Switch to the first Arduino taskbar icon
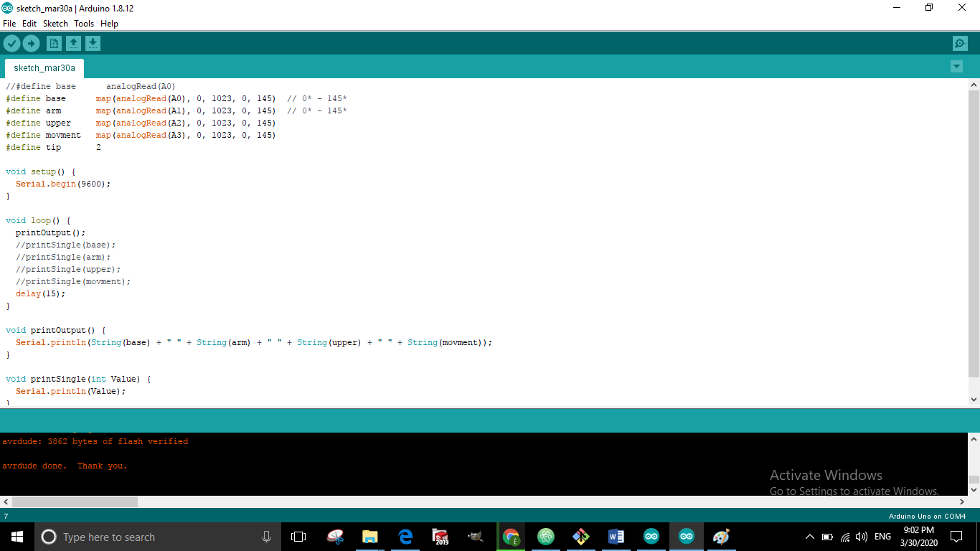The image size is (980, 551). point(651,537)
